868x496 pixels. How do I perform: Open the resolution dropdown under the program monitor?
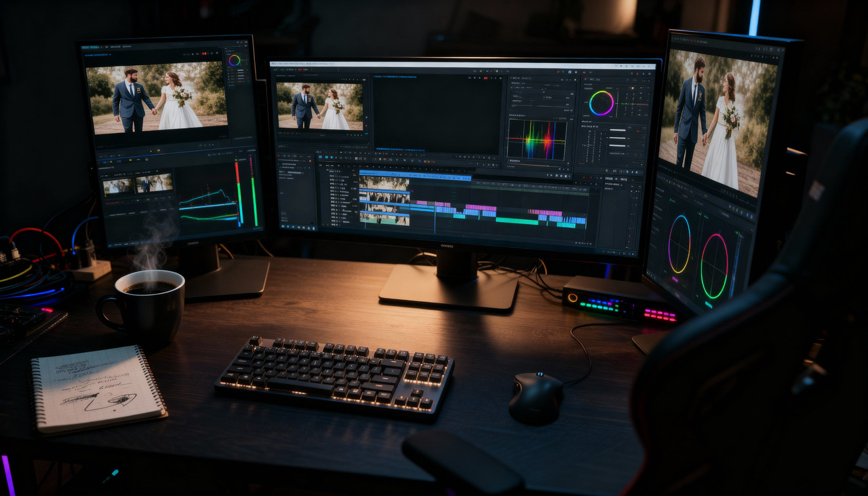(x=492, y=157)
